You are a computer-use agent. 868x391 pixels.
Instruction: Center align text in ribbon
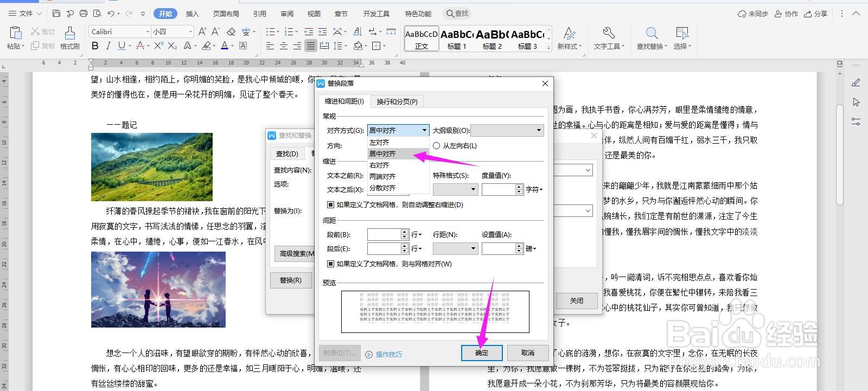click(x=284, y=46)
